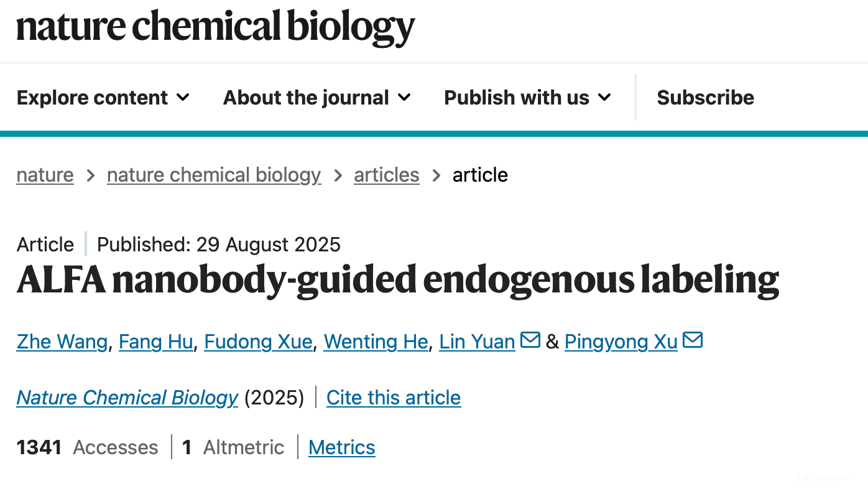Viewport: 868px width, 499px height.
Task: Open author Wenting He's details
Action: 376,342
